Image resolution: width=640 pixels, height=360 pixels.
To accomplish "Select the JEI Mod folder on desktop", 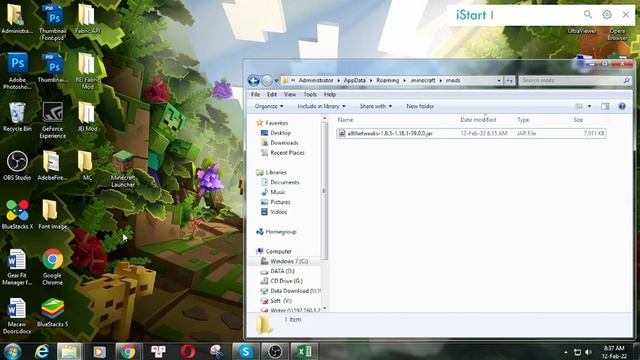I will (87, 116).
